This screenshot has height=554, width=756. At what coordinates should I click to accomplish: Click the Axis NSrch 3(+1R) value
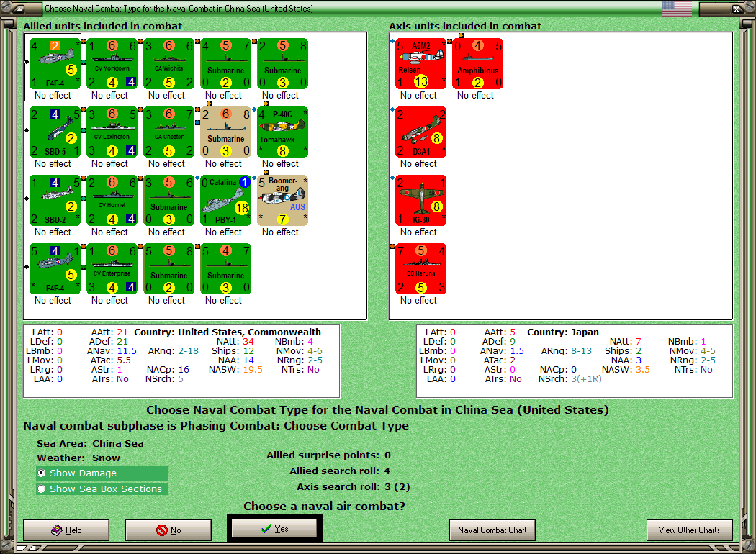pyautogui.click(x=586, y=379)
